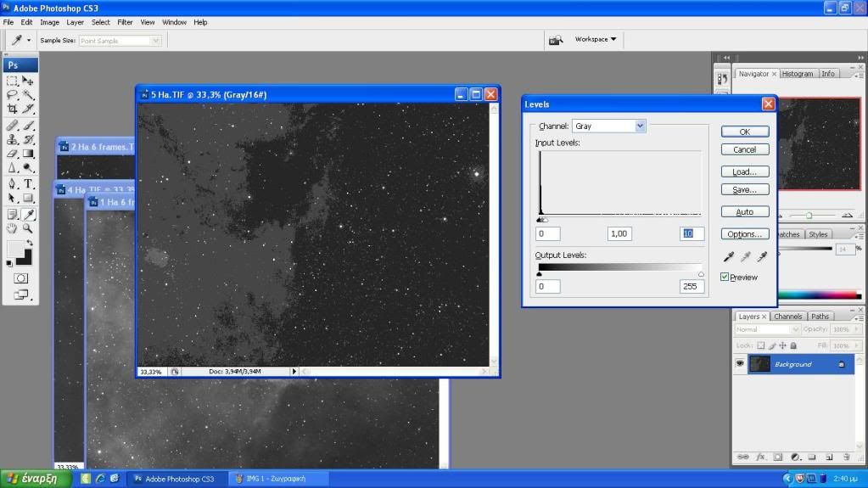Open the Filter menu
Screen dimensions: 868x488
125,22
